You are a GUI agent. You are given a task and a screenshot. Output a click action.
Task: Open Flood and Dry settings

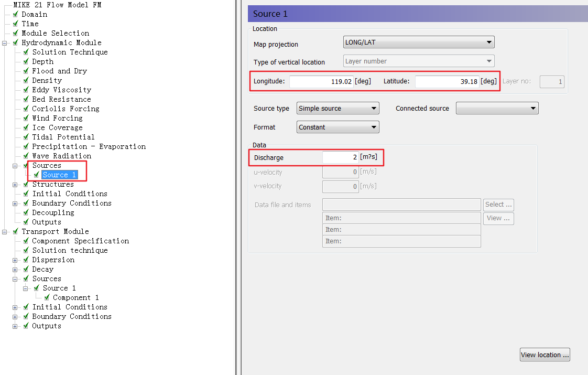pos(59,71)
